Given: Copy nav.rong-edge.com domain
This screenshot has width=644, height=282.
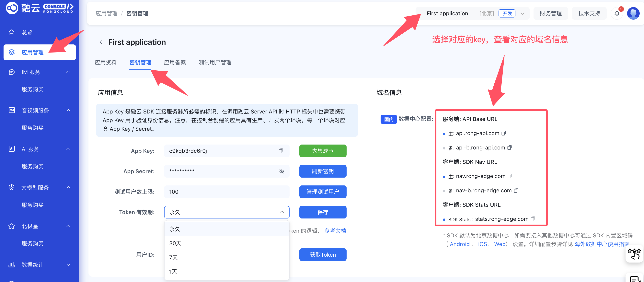Looking at the screenshot, I should (x=510, y=176).
